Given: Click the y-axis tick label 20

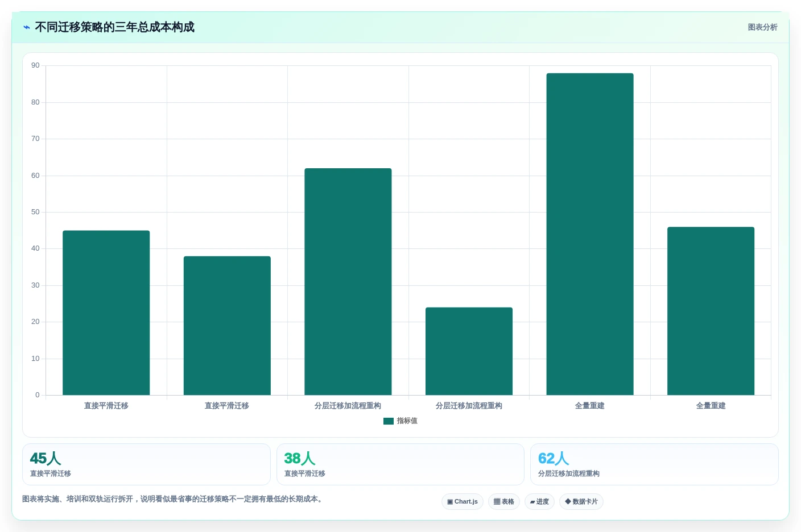Looking at the screenshot, I should [x=36, y=322].
